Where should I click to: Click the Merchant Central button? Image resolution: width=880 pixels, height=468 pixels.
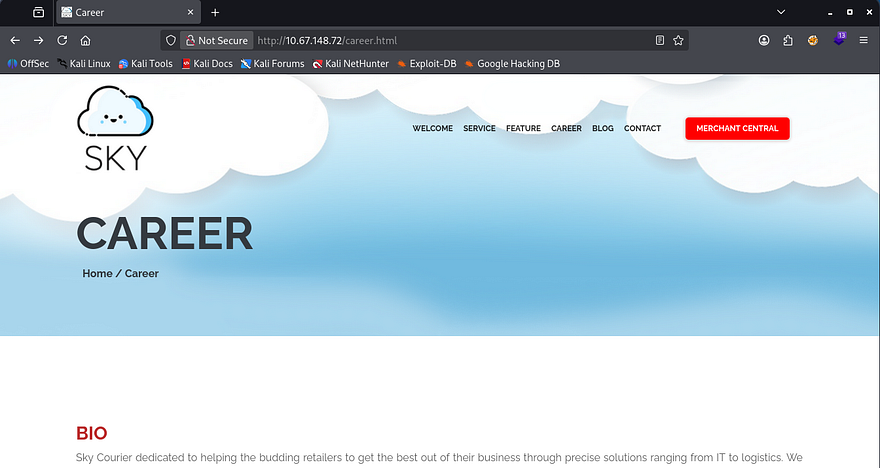click(x=737, y=129)
